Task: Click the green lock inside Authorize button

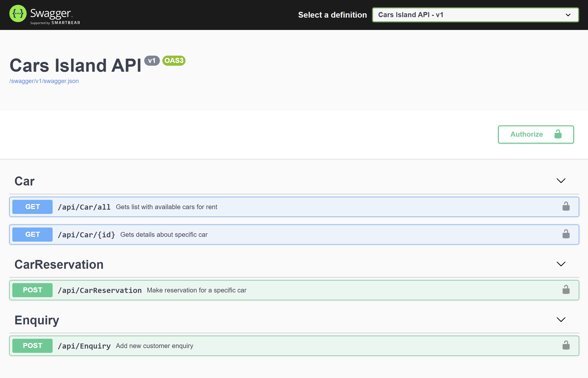Action: 558,134
